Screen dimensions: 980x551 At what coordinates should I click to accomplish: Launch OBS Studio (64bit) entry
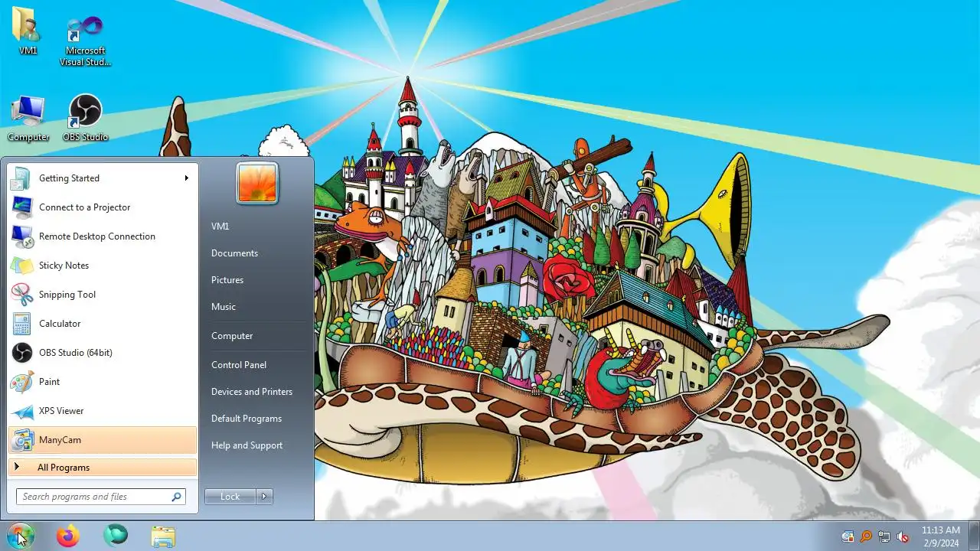pyautogui.click(x=102, y=353)
